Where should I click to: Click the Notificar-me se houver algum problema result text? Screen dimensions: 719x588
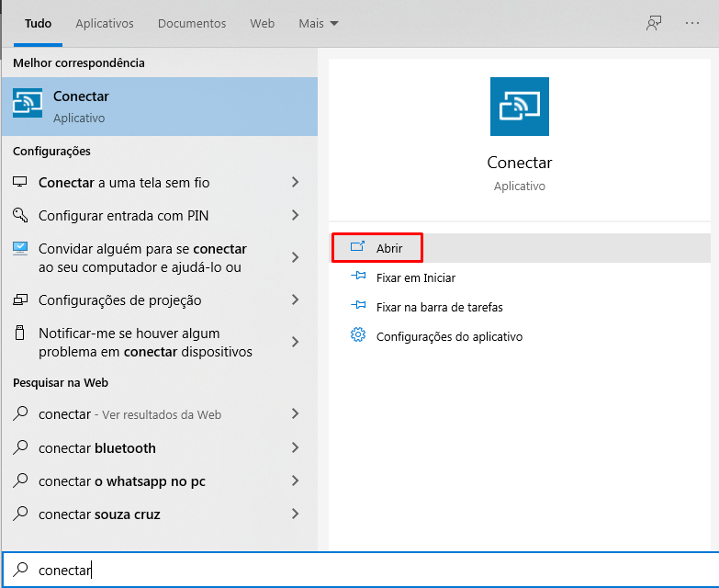coord(145,342)
